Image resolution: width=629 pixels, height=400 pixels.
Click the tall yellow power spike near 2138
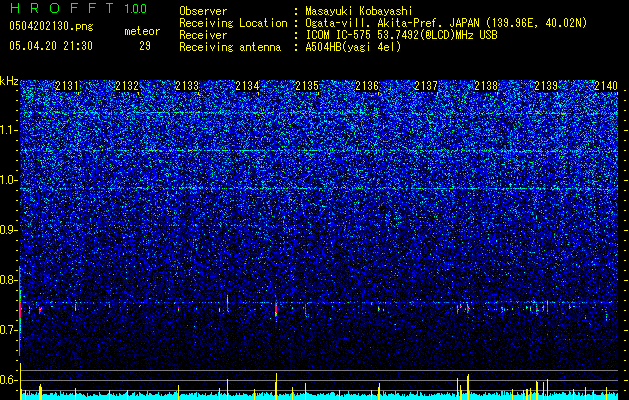468,387
